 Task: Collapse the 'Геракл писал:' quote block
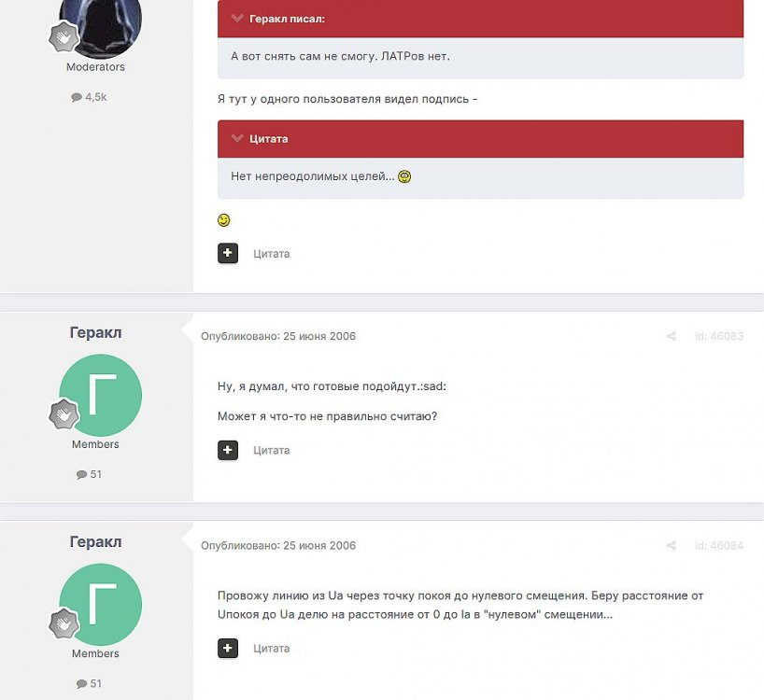[237, 19]
